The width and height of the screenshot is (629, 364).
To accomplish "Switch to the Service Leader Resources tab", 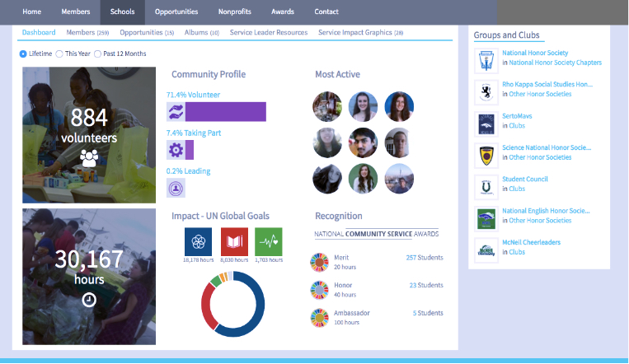I will pyautogui.click(x=269, y=32).
